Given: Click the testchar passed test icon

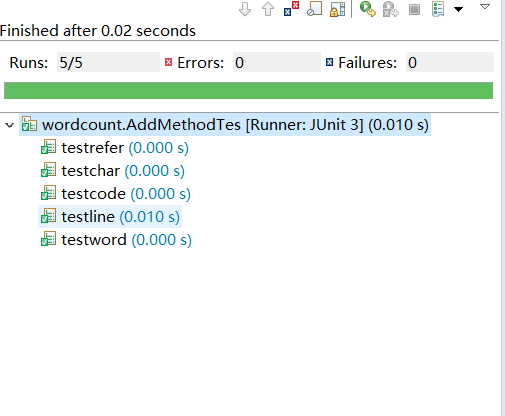Looking at the screenshot, I should click(48, 170).
